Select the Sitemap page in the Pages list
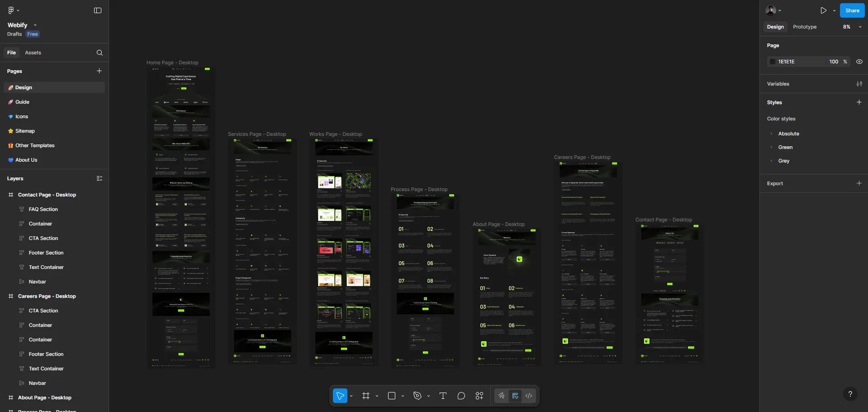868x412 pixels. click(x=25, y=130)
